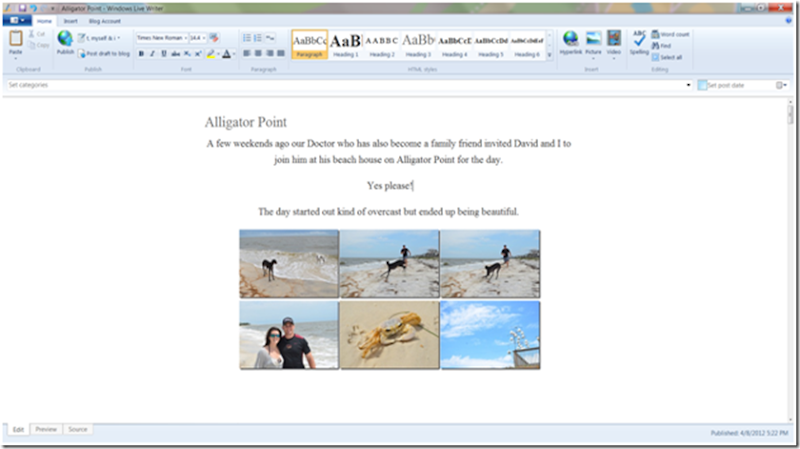Image resolution: width=800 pixels, height=449 pixels.
Task: Copy the selected text
Action: coord(39,45)
